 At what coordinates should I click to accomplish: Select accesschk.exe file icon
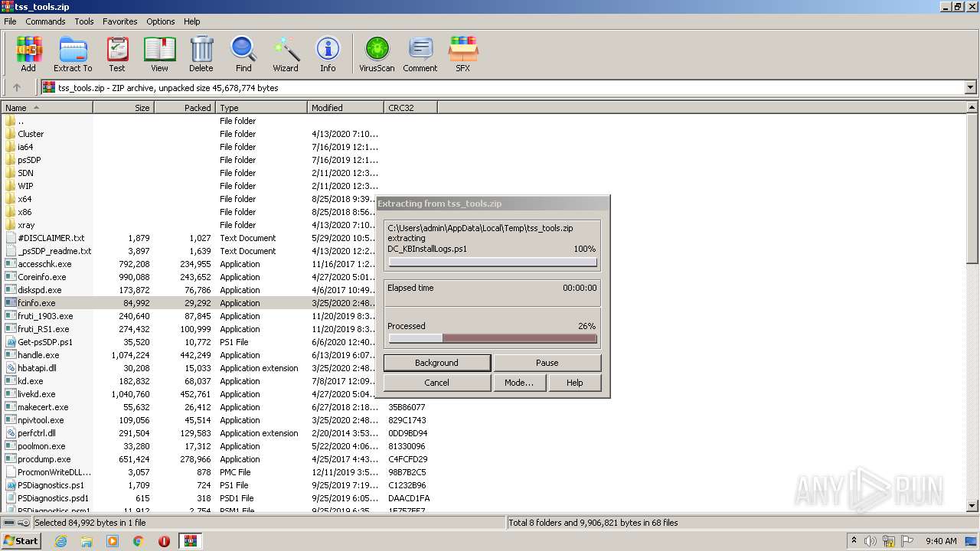[x=10, y=264]
